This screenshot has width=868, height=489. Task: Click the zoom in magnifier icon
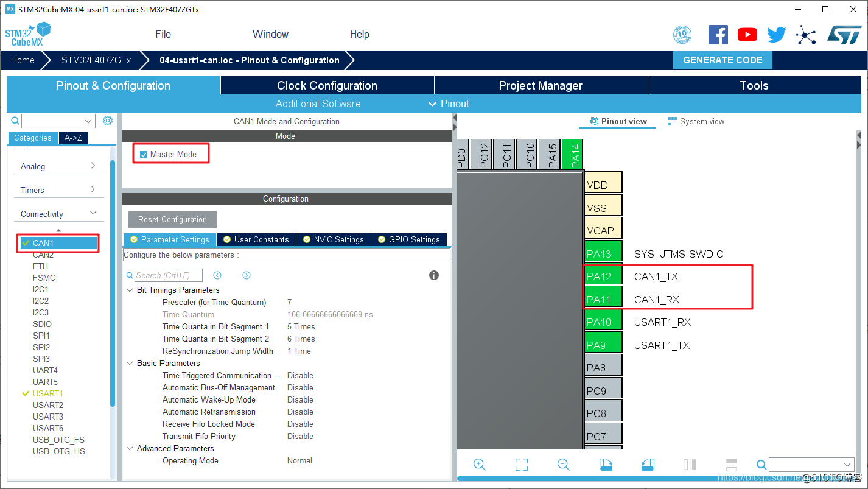pyautogui.click(x=480, y=465)
